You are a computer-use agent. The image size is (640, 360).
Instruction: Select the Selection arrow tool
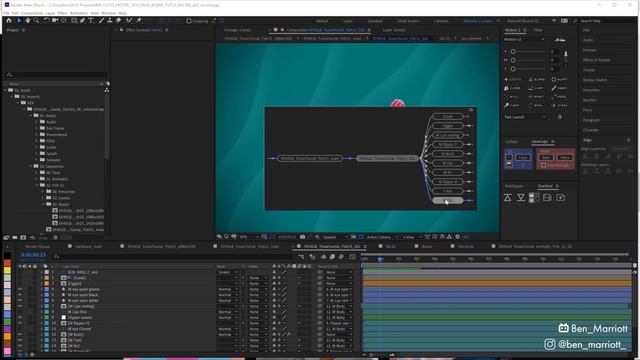point(19,20)
